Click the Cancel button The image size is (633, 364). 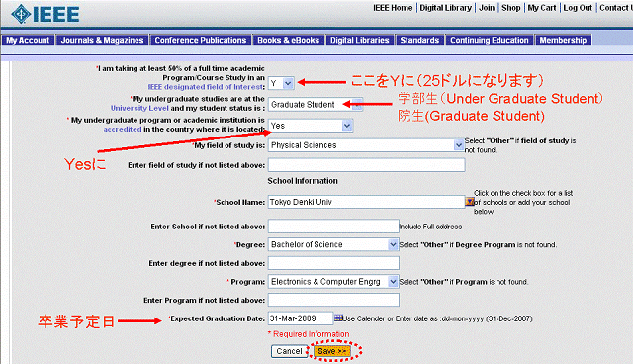coord(289,351)
